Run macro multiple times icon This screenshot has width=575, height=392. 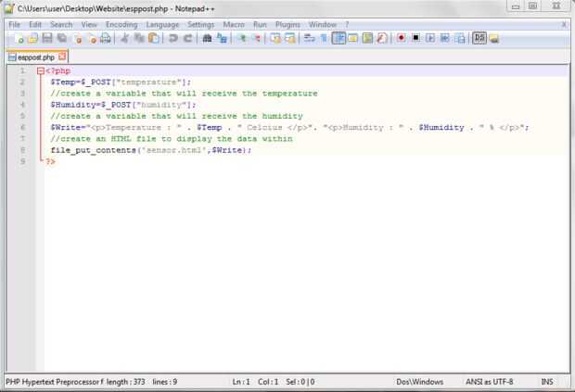coord(445,38)
